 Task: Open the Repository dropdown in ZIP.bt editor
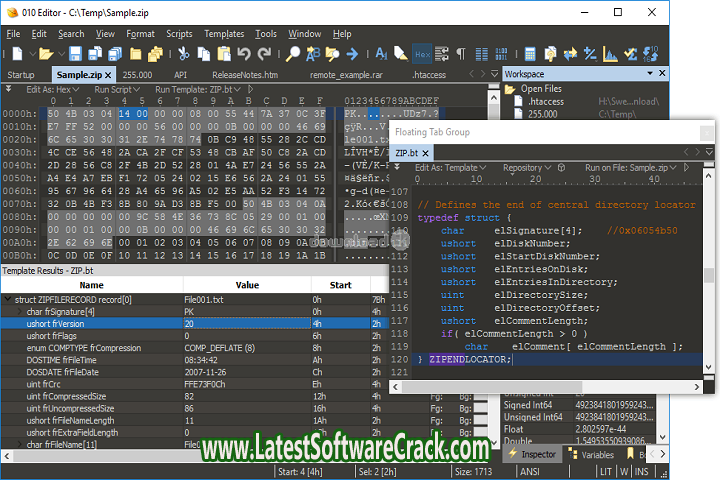(526, 168)
